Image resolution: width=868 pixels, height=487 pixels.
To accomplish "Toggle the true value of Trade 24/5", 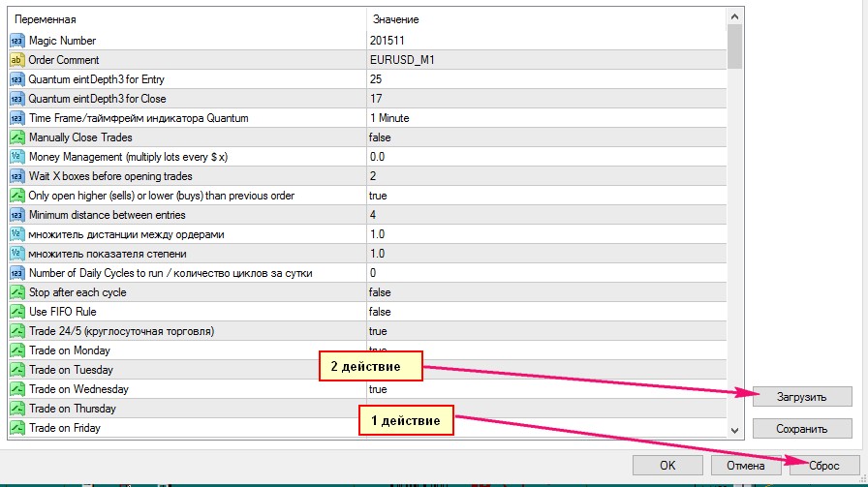I will [x=378, y=331].
